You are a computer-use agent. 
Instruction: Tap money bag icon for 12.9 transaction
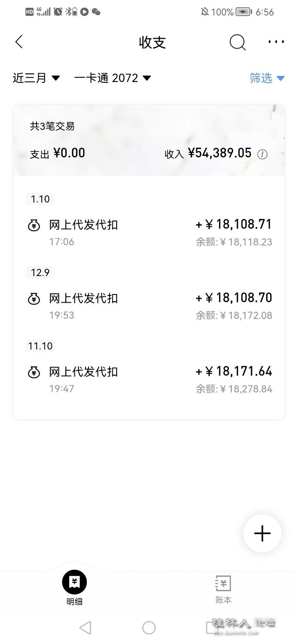pyautogui.click(x=34, y=298)
